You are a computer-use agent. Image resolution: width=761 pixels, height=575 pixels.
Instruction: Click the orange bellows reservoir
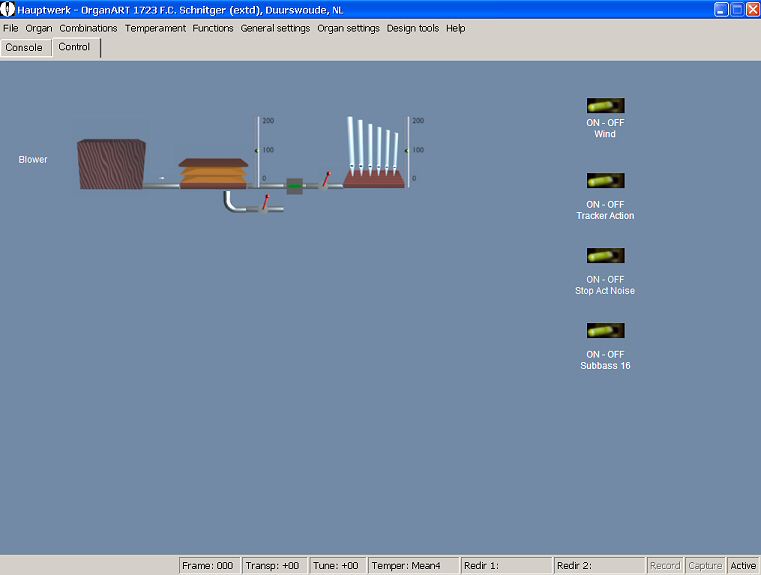214,173
